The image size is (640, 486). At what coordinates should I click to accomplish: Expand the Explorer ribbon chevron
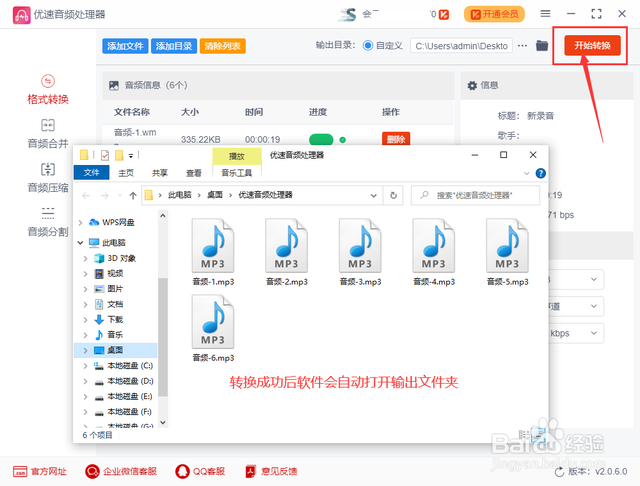point(527,173)
